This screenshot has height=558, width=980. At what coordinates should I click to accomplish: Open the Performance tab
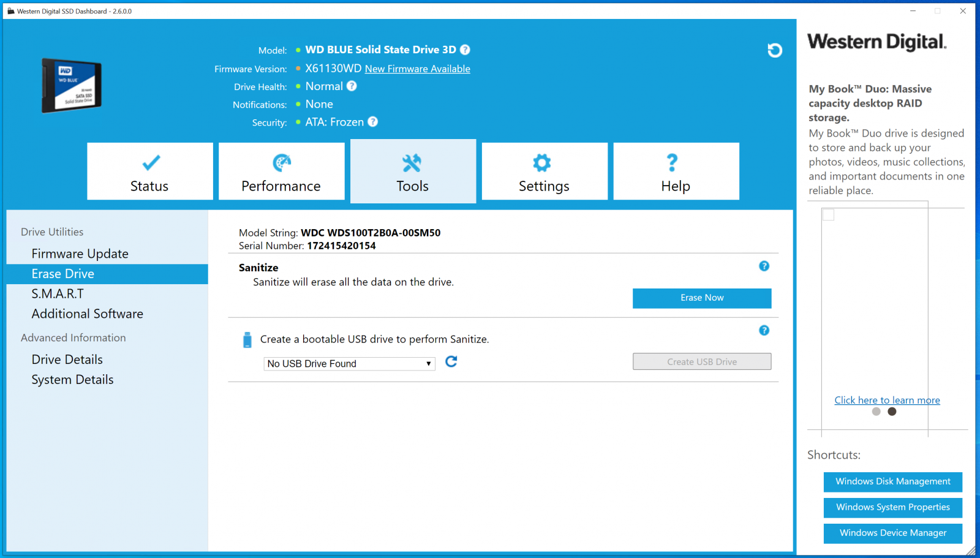tap(281, 172)
